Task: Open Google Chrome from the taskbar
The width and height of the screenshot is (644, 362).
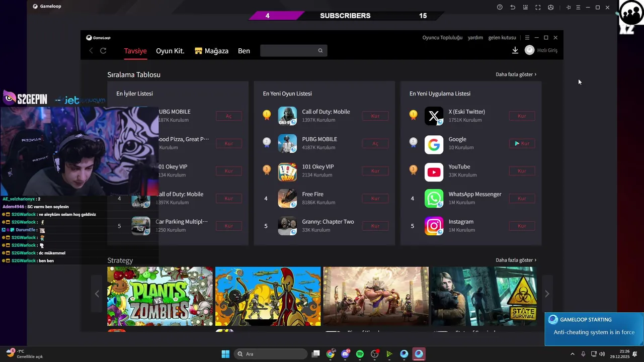Action: (x=331, y=354)
